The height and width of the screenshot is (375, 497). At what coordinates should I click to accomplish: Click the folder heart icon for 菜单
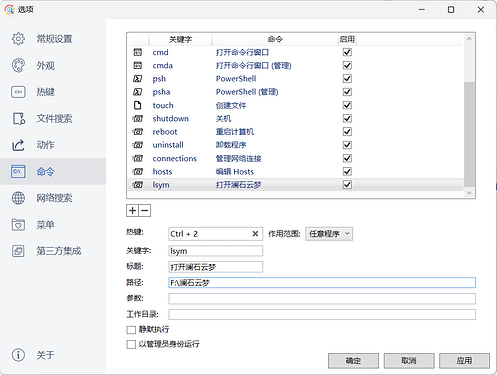[x=18, y=225]
